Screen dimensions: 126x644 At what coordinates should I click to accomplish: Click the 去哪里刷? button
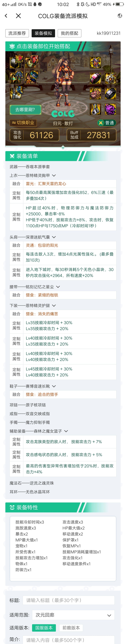(25, 109)
